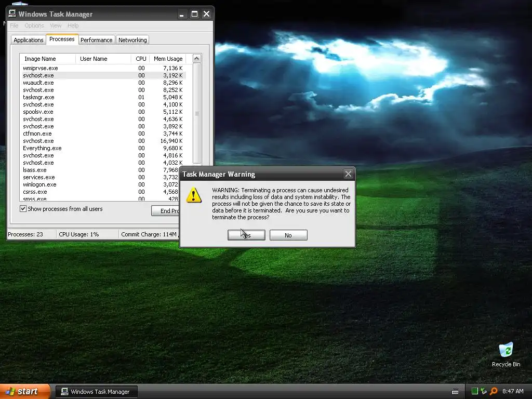Click the 8,296 K memory value
The height and width of the screenshot is (399, 532).
(x=172, y=83)
